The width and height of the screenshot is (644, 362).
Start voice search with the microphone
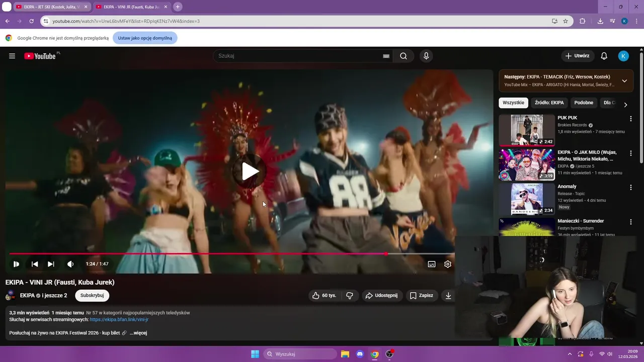tap(426, 56)
